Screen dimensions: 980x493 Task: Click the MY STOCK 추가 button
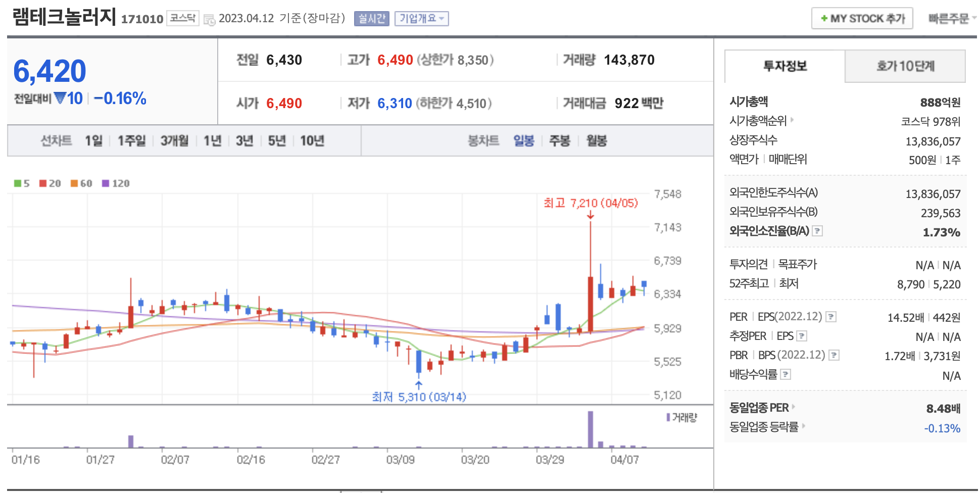point(862,19)
